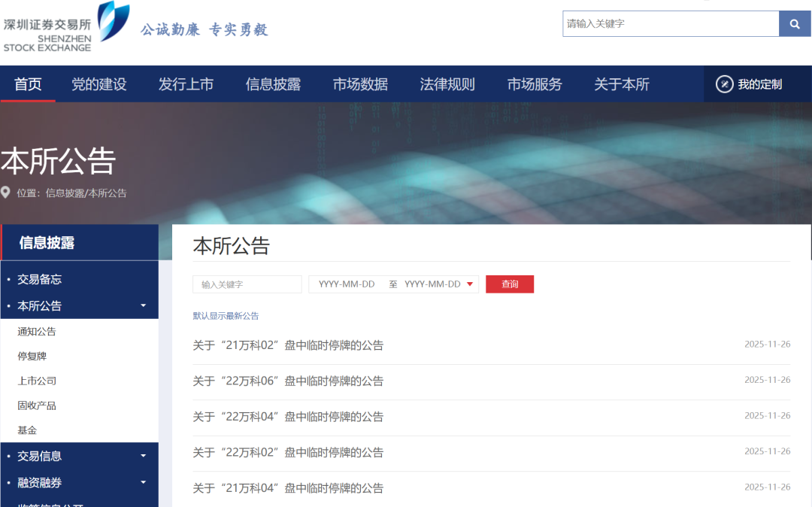Open the 信息披露 navigation menu
This screenshot has height=507, width=812.
tap(273, 84)
